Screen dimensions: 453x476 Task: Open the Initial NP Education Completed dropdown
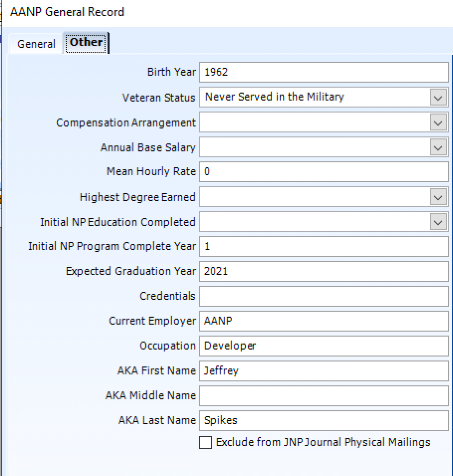pyautogui.click(x=437, y=222)
